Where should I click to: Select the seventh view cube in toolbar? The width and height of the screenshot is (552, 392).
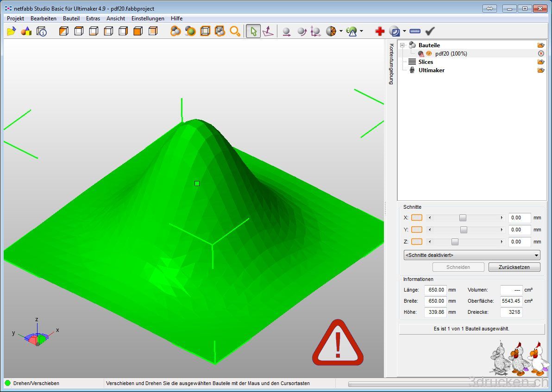point(153,31)
